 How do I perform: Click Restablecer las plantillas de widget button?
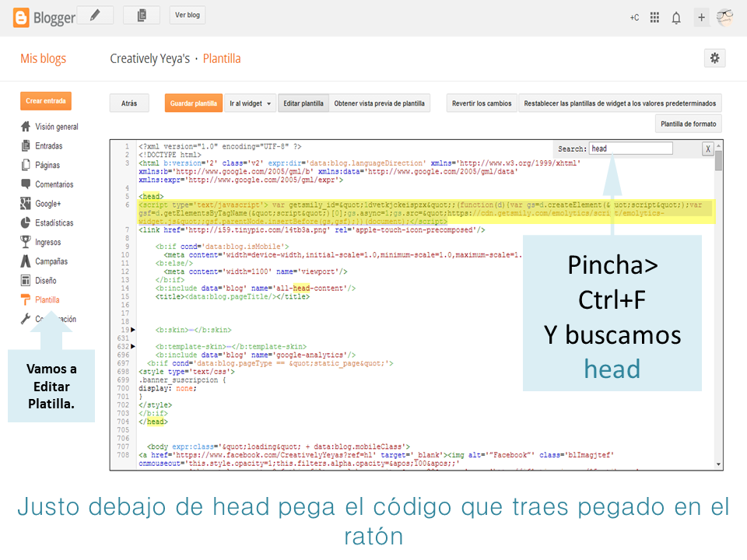coord(620,103)
